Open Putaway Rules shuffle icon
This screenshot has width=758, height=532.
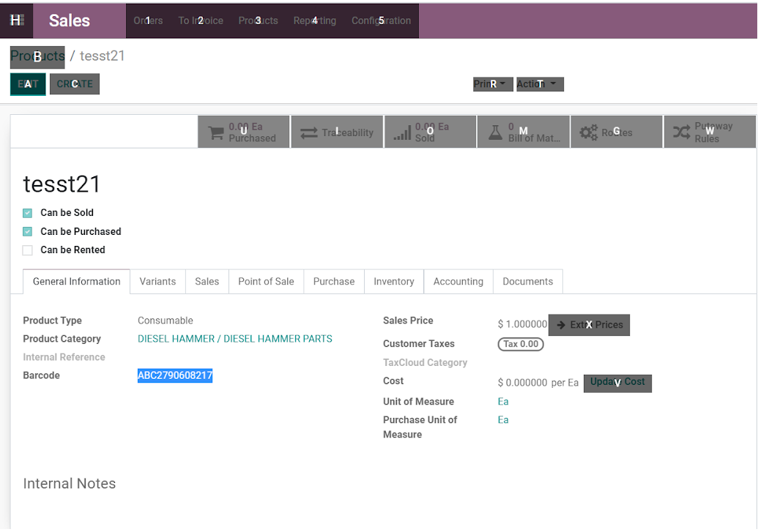coord(682,132)
